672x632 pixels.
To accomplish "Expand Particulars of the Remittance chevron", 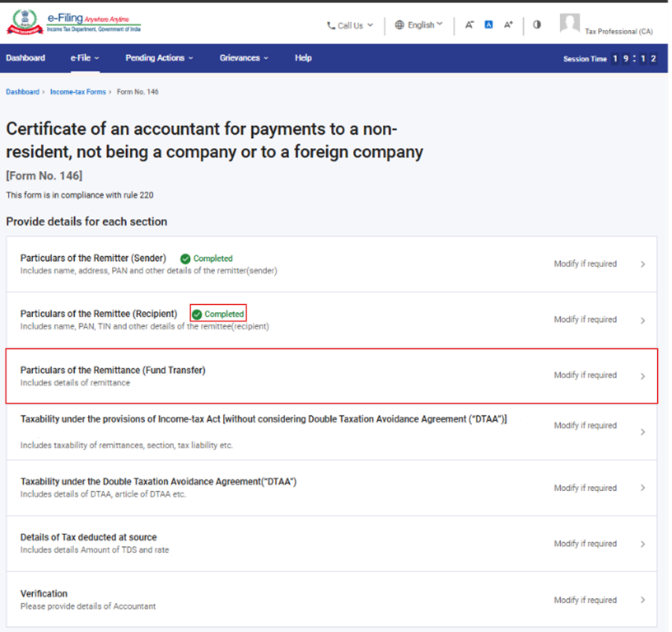I will [643, 376].
